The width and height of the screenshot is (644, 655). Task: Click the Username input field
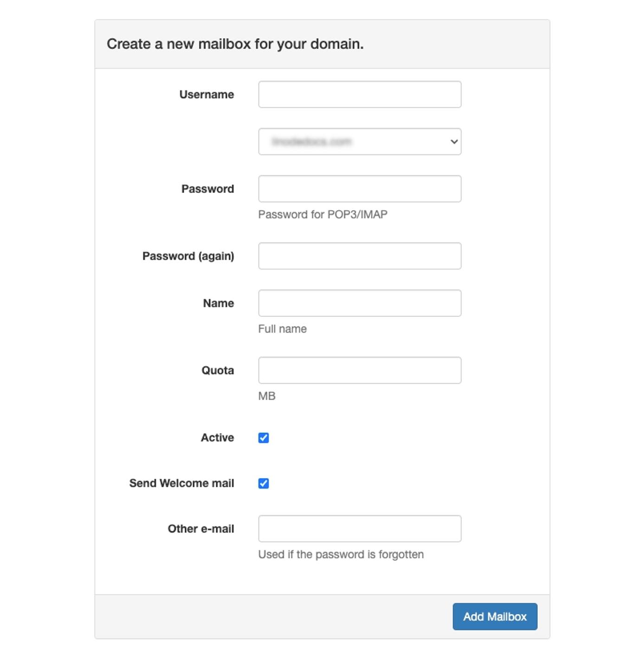click(x=359, y=94)
